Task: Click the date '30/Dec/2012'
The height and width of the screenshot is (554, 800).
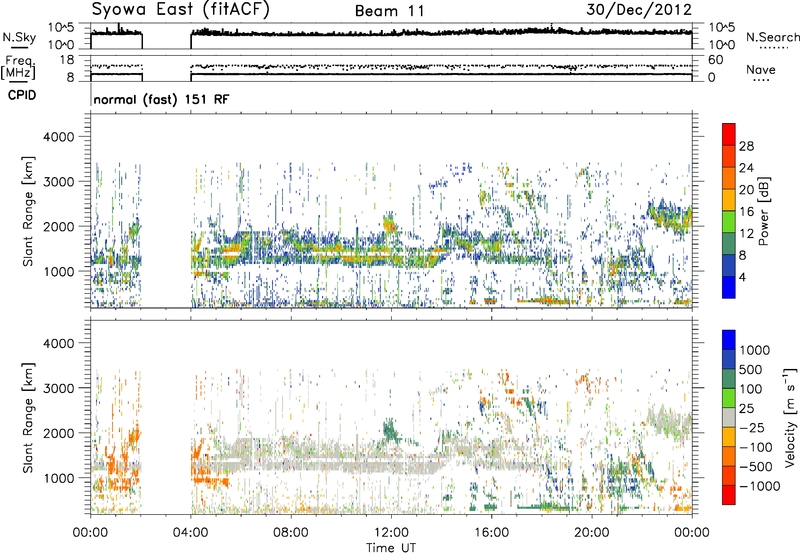Action: click(639, 10)
